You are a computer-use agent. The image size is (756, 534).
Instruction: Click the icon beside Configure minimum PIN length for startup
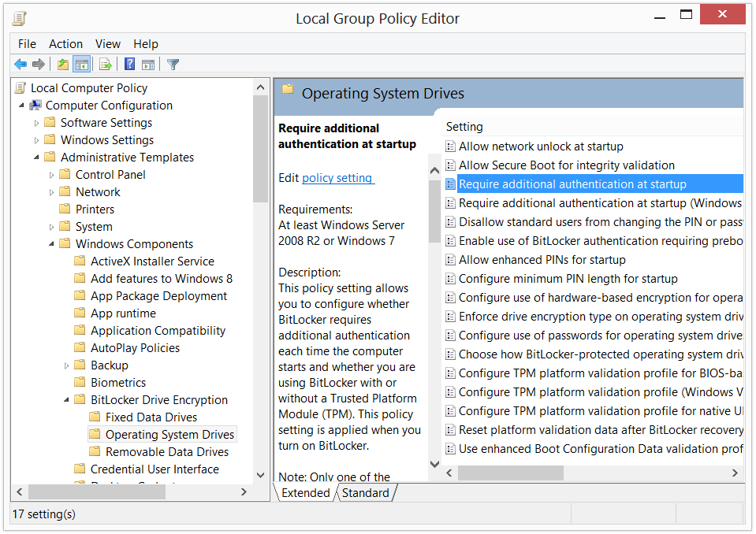450,279
